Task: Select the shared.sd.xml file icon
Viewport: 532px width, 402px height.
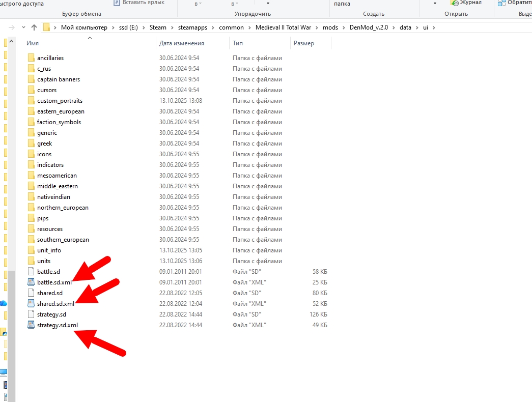Action: 31,304
